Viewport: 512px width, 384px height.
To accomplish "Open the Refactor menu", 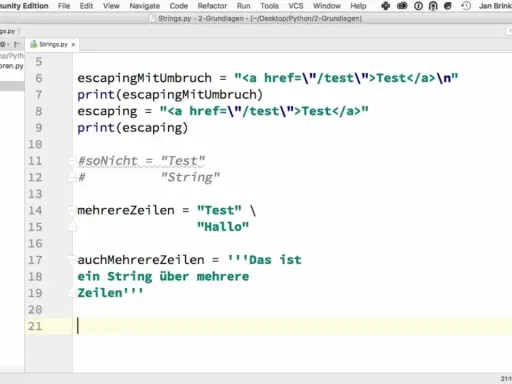I will click(212, 6).
